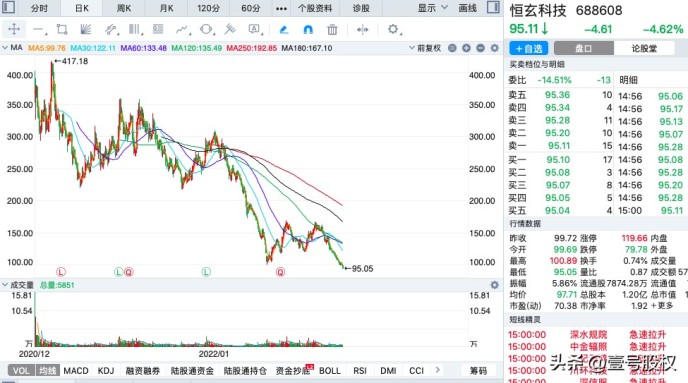Screen dimensions: 688x383
Task: Click the horizontal stretch arrows icon
Action: [362, 30]
